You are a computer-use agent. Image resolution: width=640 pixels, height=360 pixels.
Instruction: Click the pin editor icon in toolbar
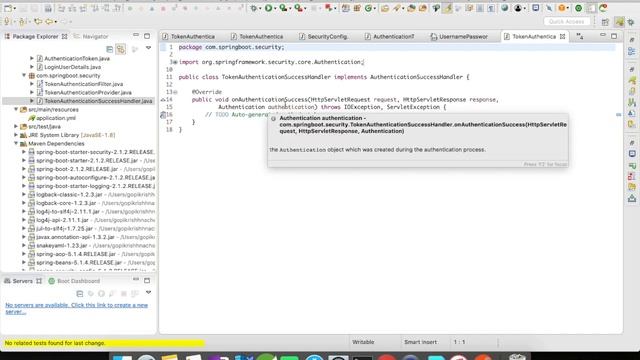coord(549,8)
